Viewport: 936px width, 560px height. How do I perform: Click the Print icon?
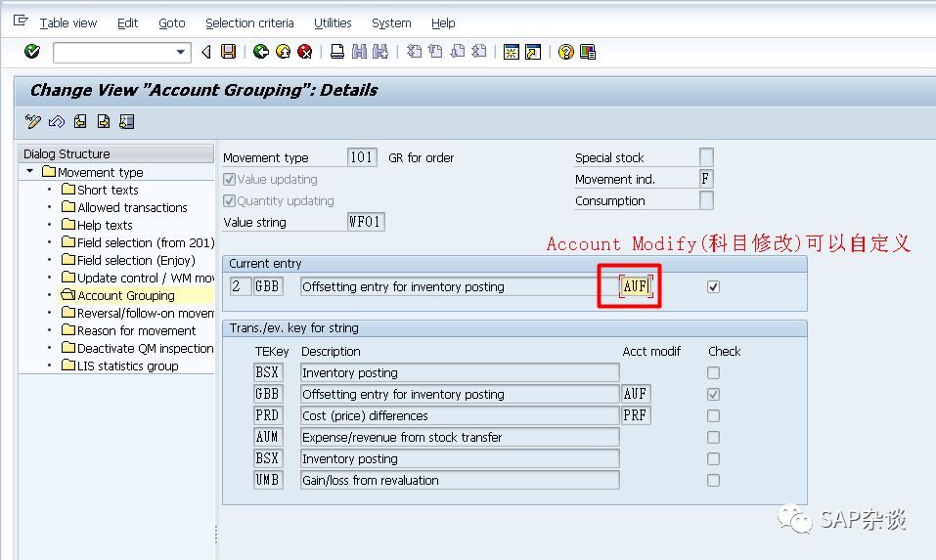pyautogui.click(x=337, y=52)
